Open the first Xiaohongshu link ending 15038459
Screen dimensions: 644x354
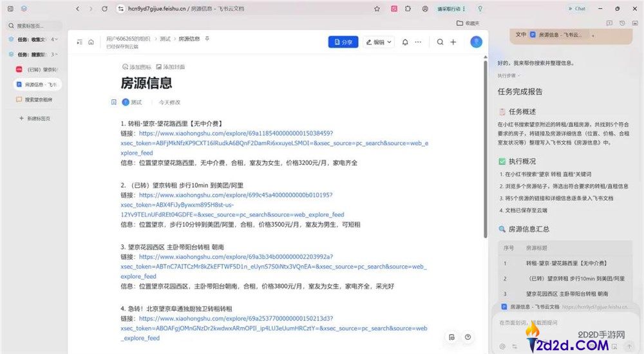(x=274, y=144)
